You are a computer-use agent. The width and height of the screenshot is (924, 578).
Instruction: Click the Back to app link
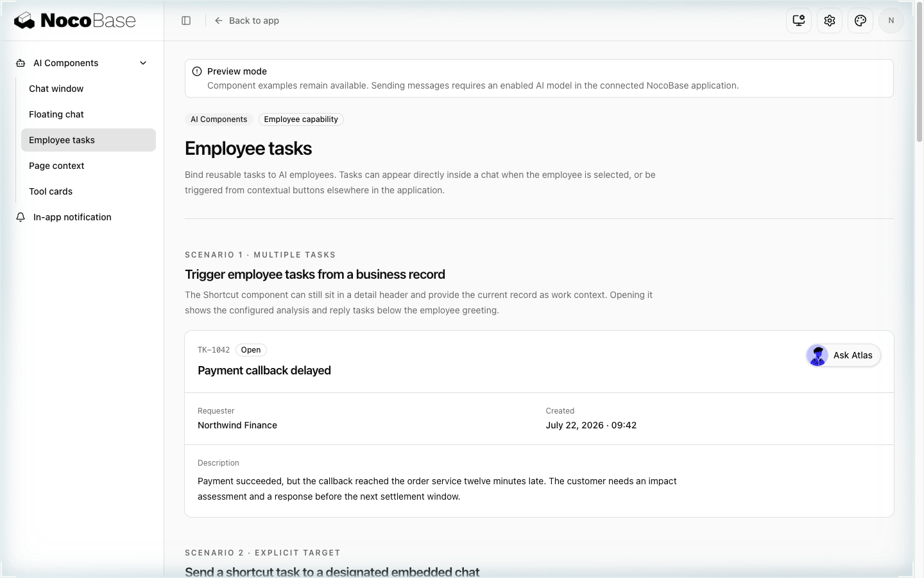247,21
